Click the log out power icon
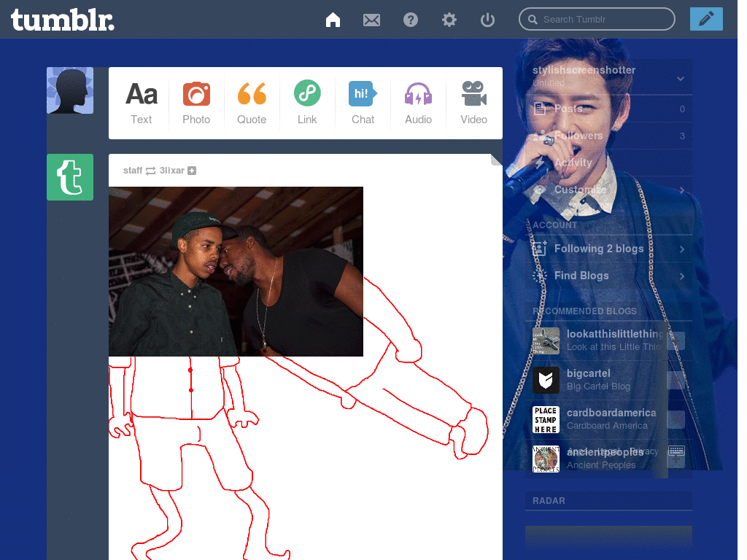Viewport: 747px width, 560px height. 487,20
